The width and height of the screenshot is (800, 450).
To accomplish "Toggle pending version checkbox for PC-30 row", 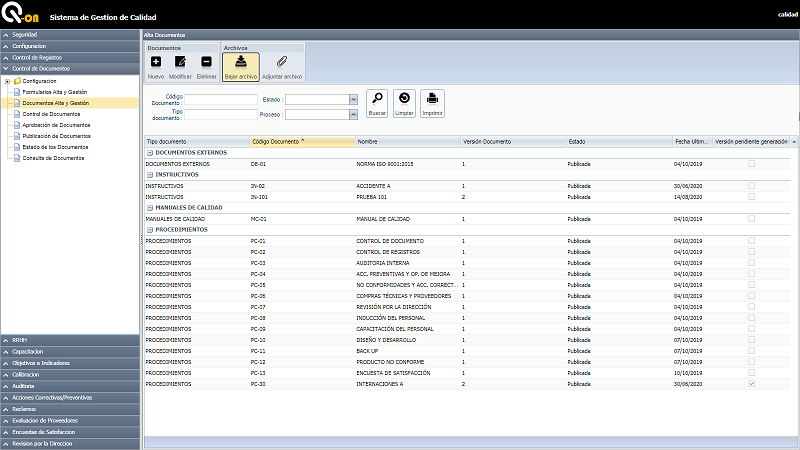I will point(752,383).
